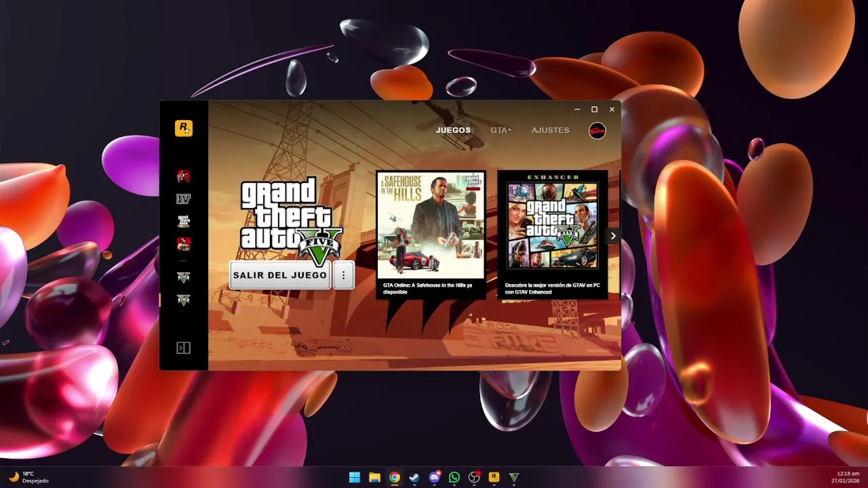The height and width of the screenshot is (488, 868).
Task: Click the Rockstar Games Launcher taskbar icon
Action: point(494,477)
